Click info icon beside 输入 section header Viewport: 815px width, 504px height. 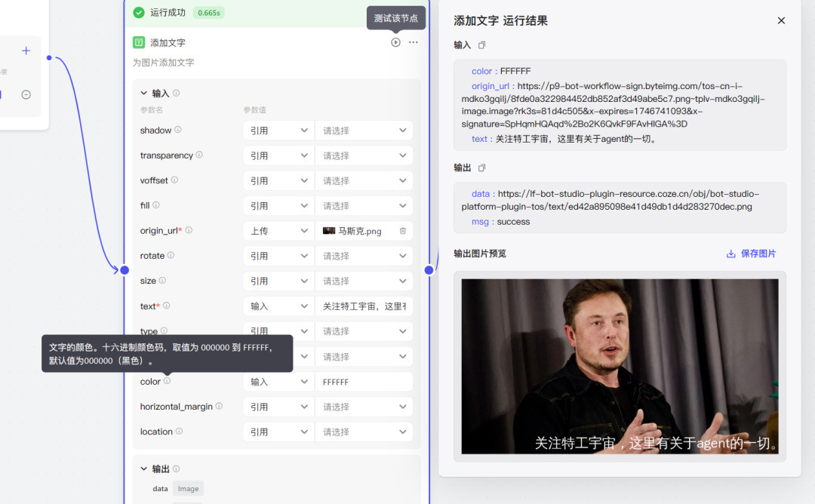176,93
